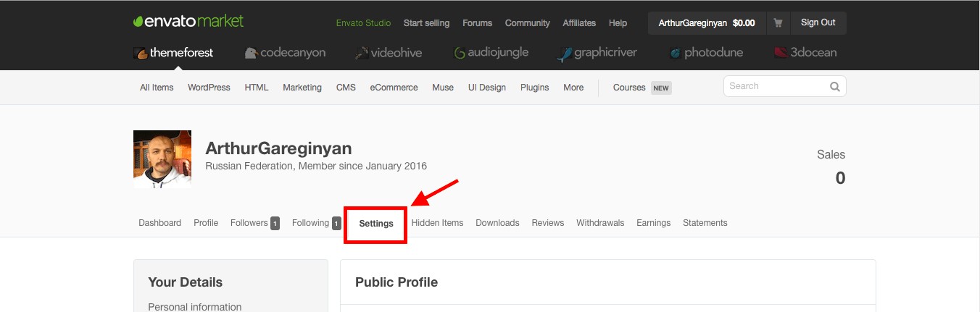Open the Envato Studio link
The width and height of the screenshot is (980, 312).
coord(363,23)
